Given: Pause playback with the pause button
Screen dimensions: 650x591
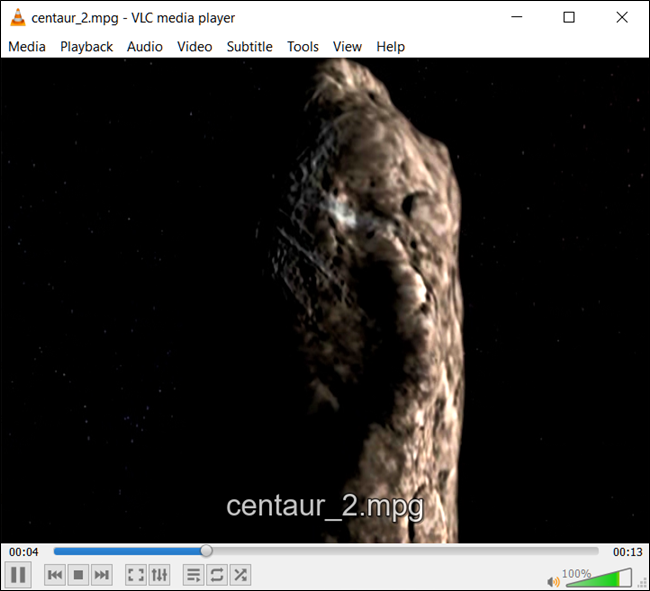Looking at the screenshot, I should coord(18,574).
